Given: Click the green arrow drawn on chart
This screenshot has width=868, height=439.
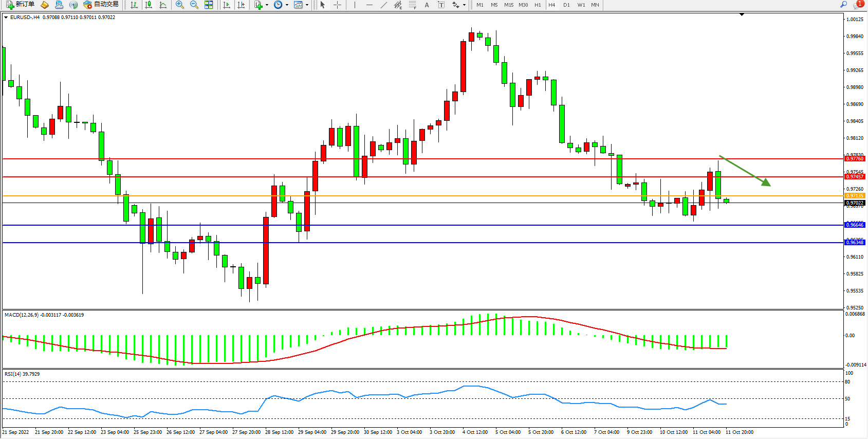Looking at the screenshot, I should coord(745,171).
